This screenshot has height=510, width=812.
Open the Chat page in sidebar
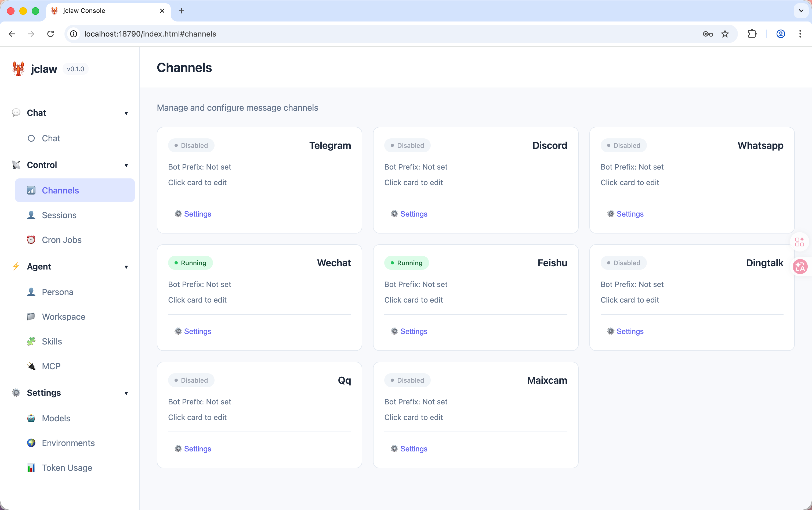pos(75,138)
